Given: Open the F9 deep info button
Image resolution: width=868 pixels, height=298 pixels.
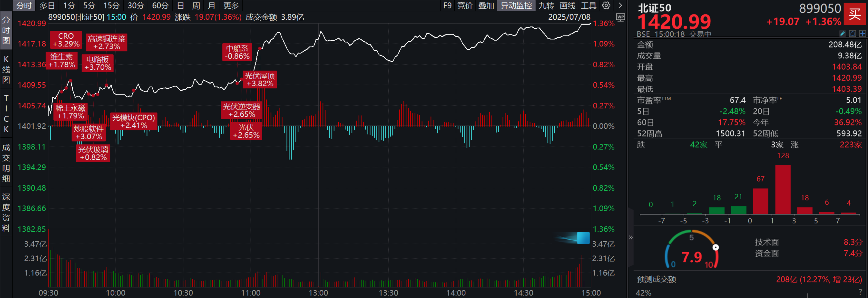Looking at the screenshot, I should click(x=447, y=5).
